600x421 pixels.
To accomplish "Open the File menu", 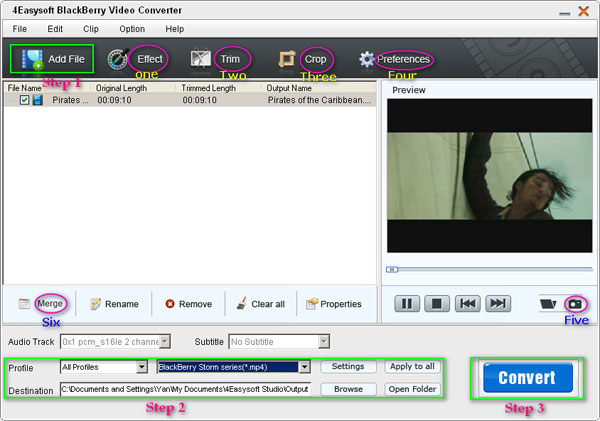I will click(20, 29).
